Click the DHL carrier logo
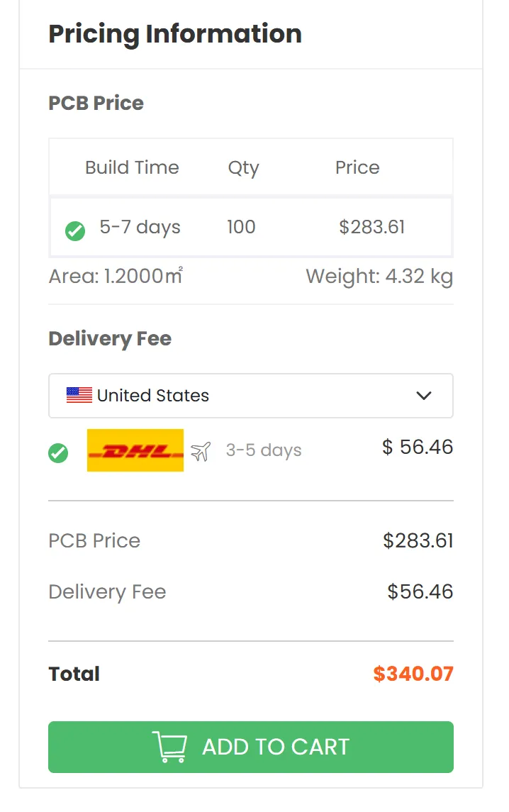The image size is (509, 812). 135,450
